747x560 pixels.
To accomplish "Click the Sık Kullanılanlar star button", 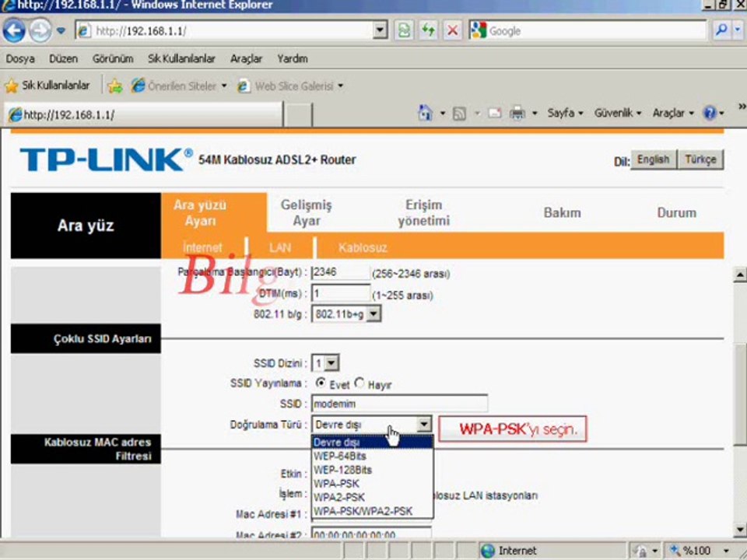I will pyautogui.click(x=47, y=86).
